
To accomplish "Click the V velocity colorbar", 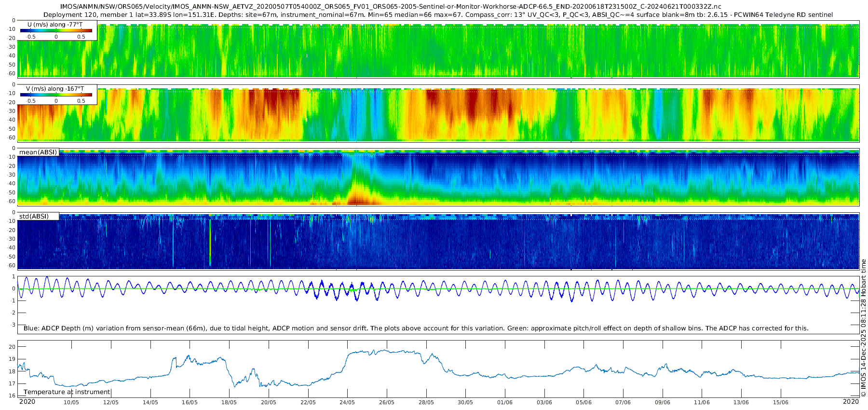I will [x=56, y=95].
